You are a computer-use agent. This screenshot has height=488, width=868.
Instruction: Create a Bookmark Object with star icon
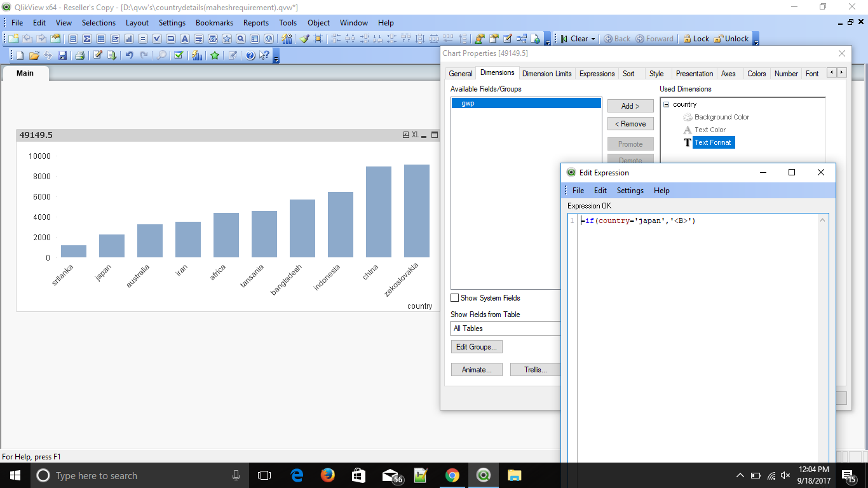[x=227, y=39]
